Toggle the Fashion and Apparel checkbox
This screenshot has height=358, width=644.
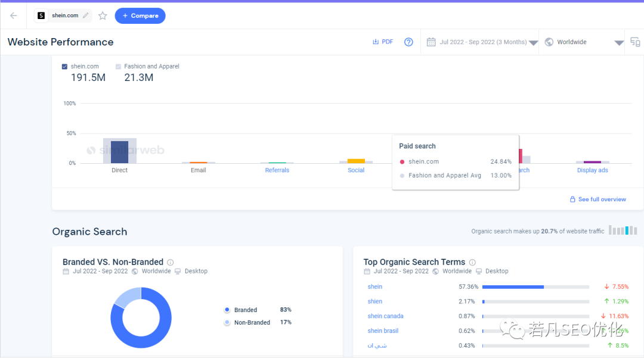118,67
